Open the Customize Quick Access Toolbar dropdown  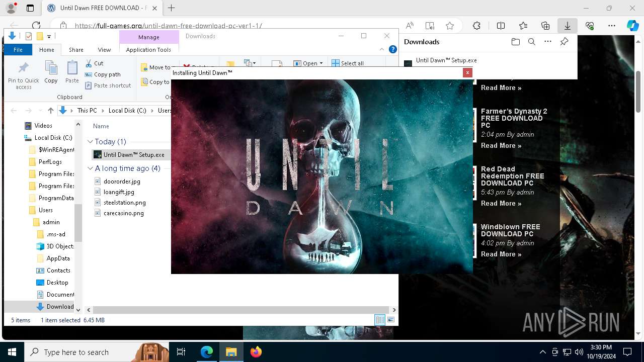pos(49,36)
